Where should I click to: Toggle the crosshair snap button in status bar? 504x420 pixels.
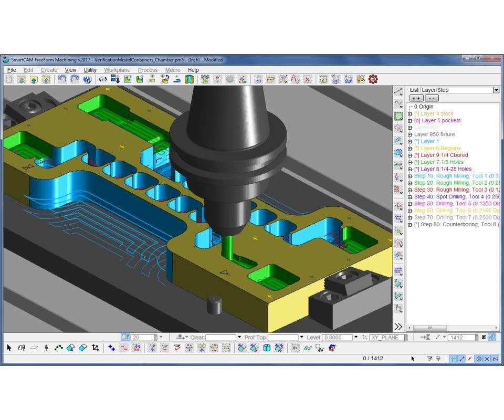453,359
